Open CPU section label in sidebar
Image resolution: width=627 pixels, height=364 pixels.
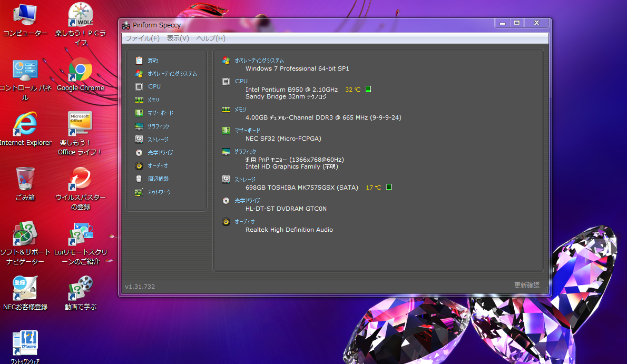[x=154, y=86]
